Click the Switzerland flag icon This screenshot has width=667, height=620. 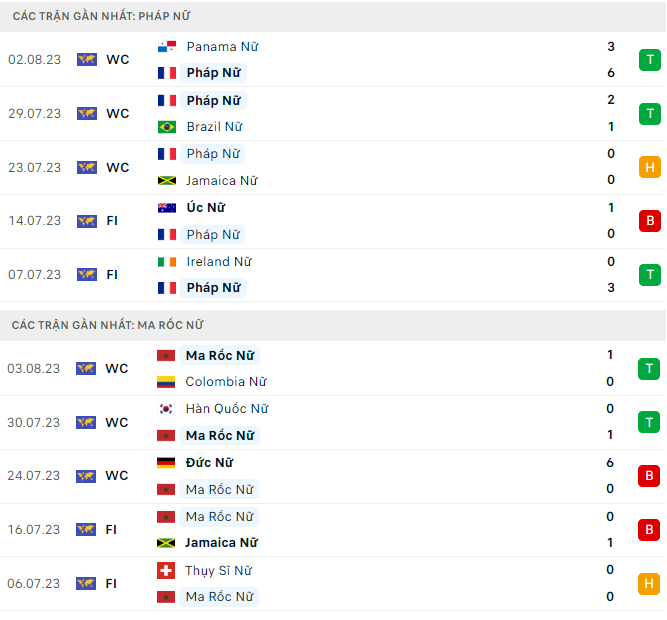[x=166, y=571]
